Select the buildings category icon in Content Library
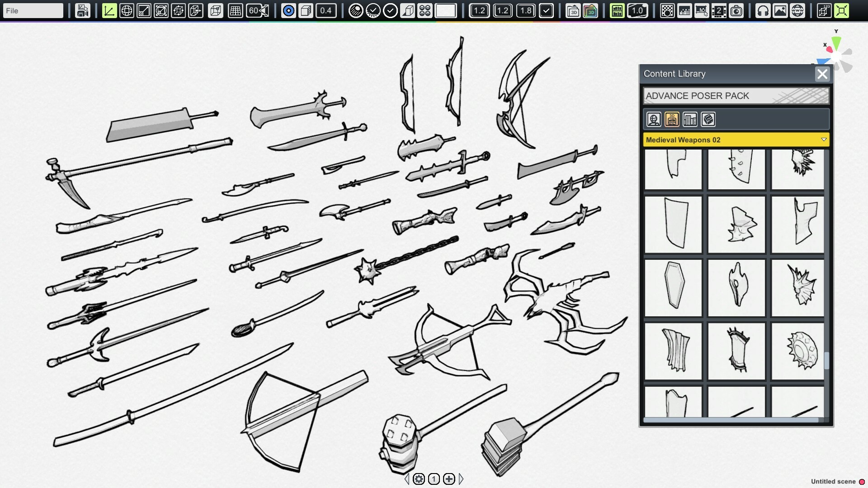The height and width of the screenshot is (488, 868). (x=689, y=119)
